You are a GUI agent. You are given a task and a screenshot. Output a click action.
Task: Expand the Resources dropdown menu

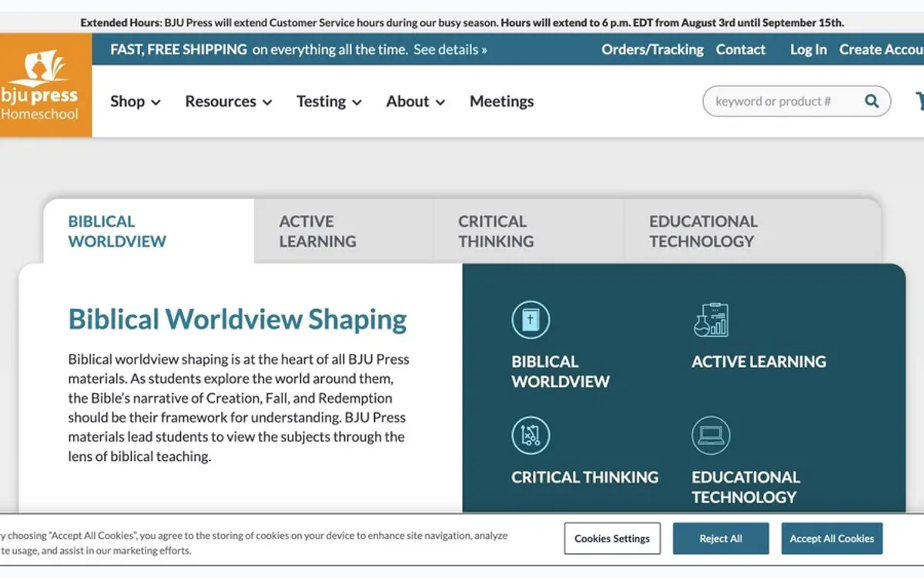229,101
